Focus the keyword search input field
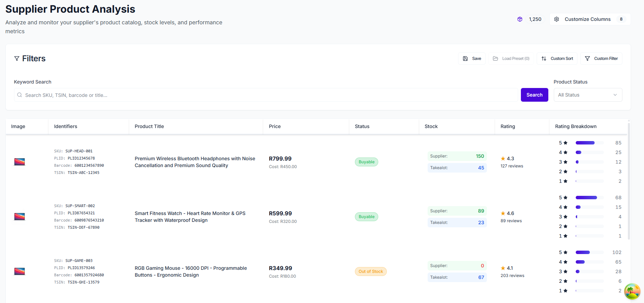Image resolution: width=644 pixels, height=303 pixels. tap(266, 95)
